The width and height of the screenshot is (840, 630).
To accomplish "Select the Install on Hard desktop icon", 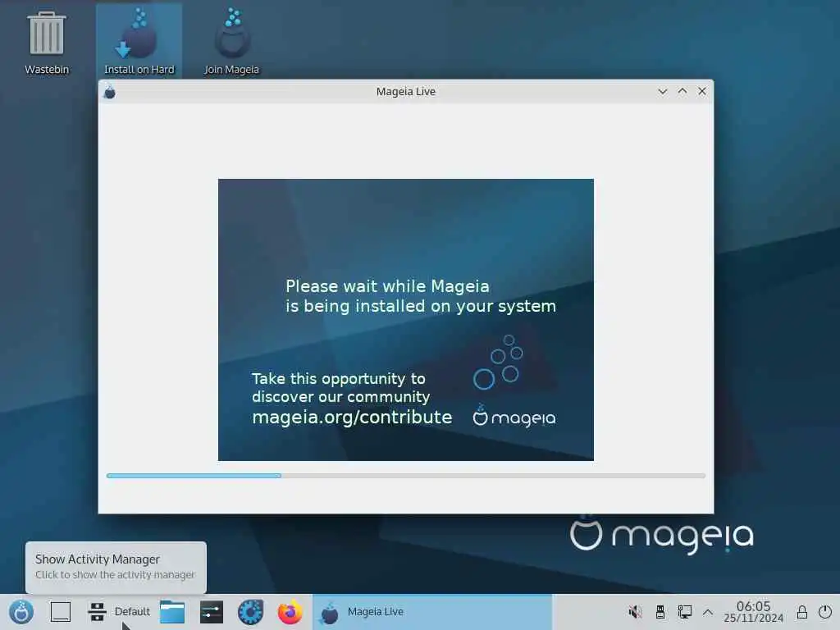I will click(x=139, y=42).
